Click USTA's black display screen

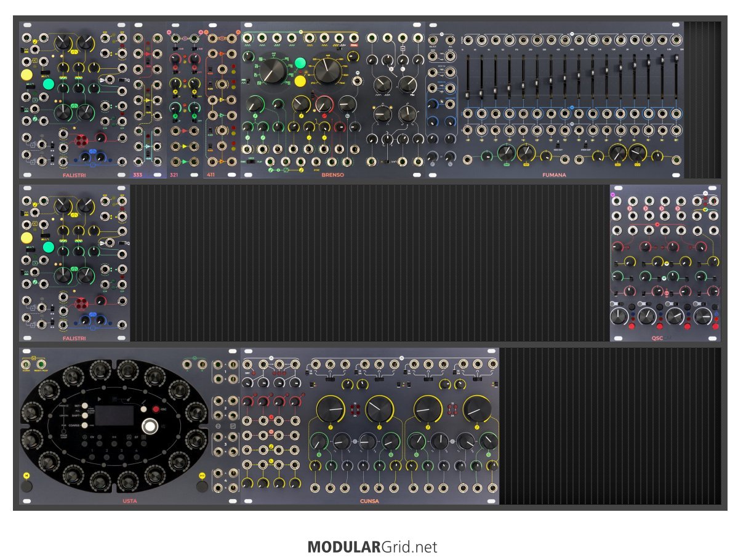coord(114,415)
